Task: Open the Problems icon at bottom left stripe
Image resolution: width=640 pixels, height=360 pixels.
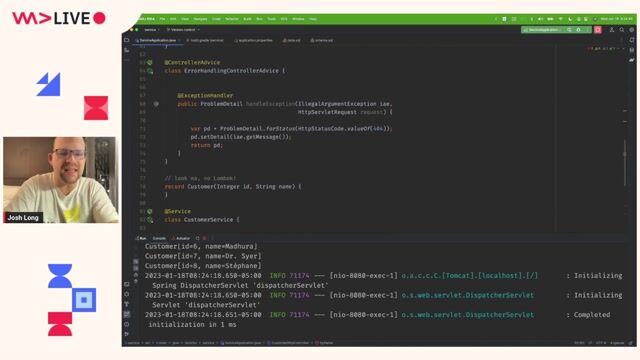Action: point(127,324)
